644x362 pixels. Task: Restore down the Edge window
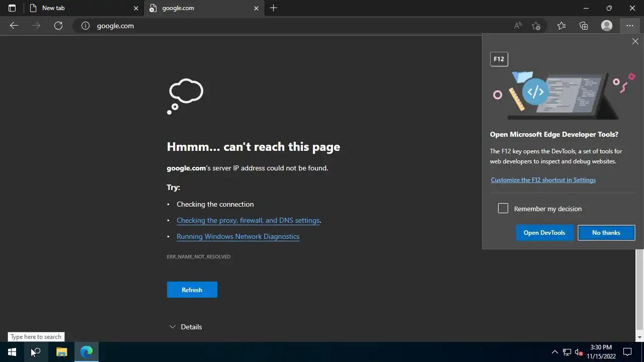click(609, 8)
